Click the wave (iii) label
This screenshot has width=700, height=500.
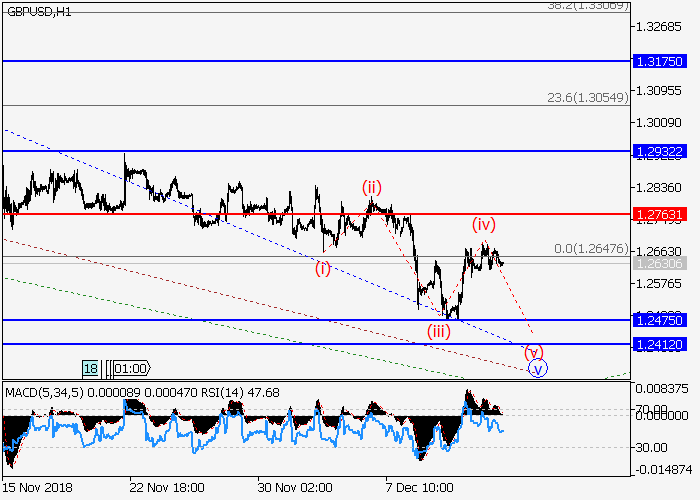coord(438,331)
